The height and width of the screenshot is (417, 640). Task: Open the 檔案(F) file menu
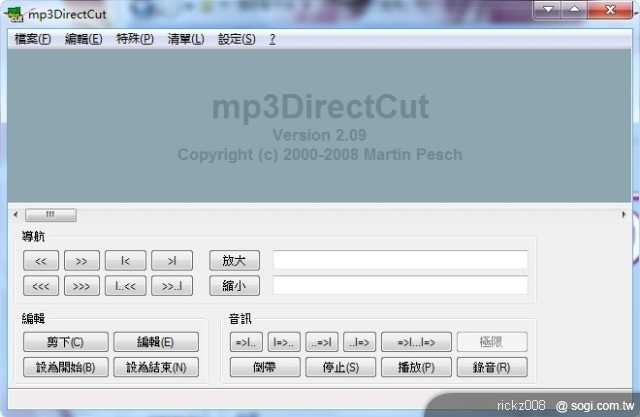pos(33,39)
